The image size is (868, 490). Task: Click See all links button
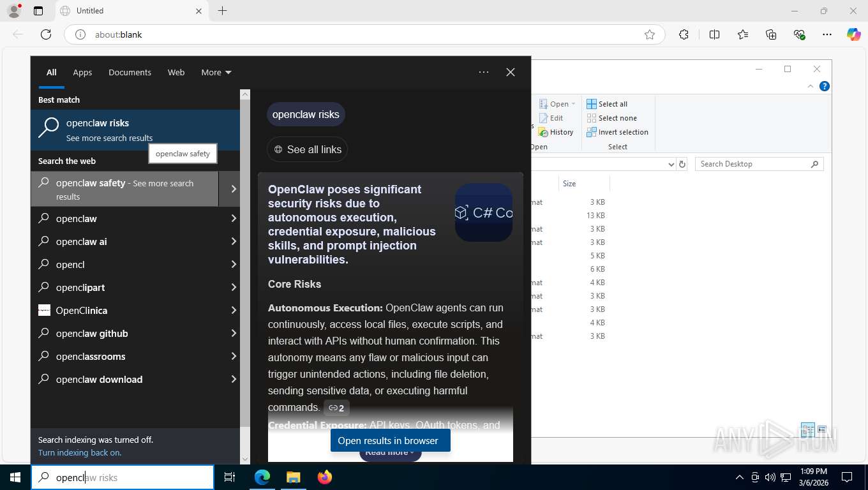(307, 149)
